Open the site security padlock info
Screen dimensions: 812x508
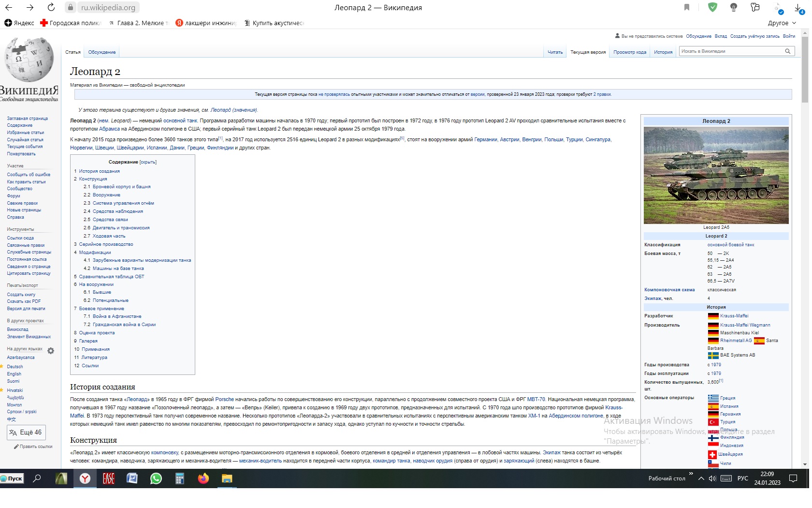coord(71,7)
